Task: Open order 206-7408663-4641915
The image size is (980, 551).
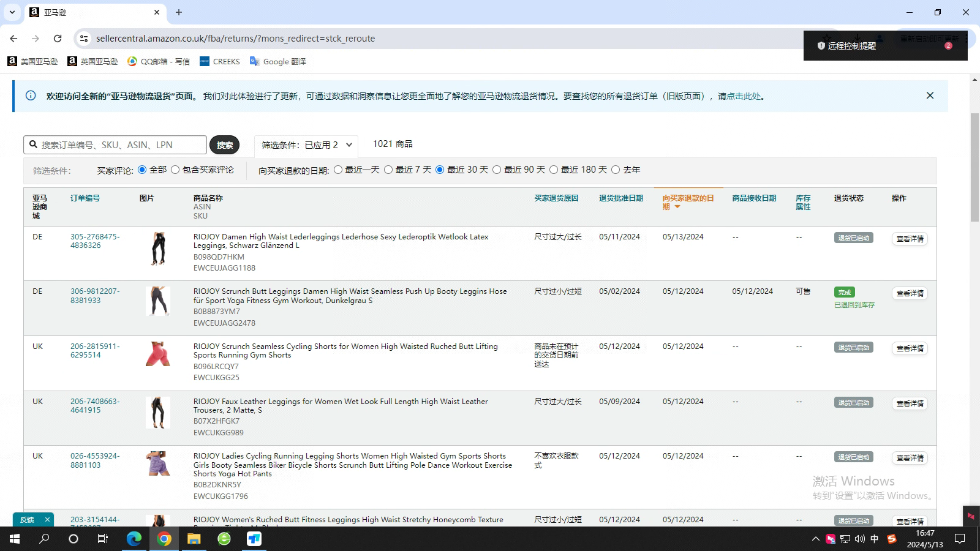Action: (95, 406)
